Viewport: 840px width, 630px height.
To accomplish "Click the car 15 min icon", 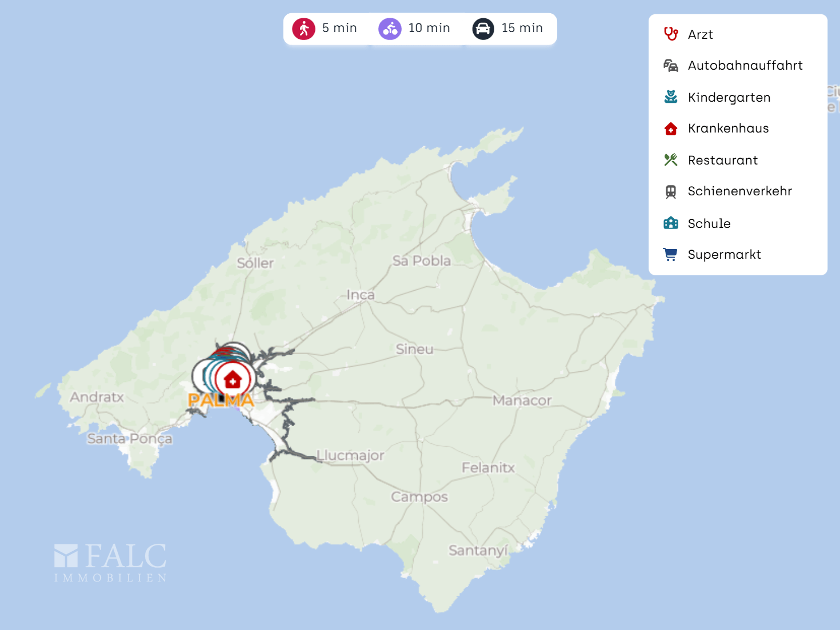I will coord(483,29).
